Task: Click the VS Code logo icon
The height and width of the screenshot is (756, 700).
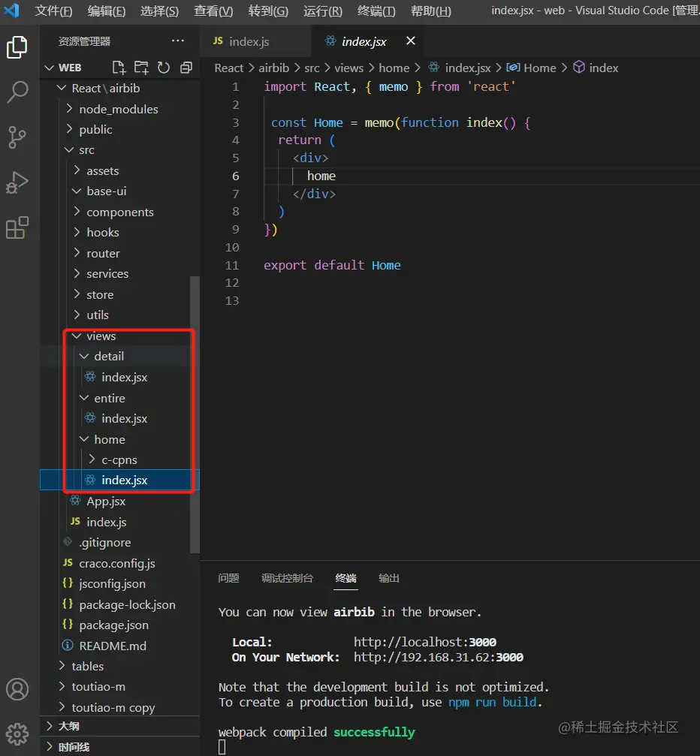Action: [x=11, y=10]
